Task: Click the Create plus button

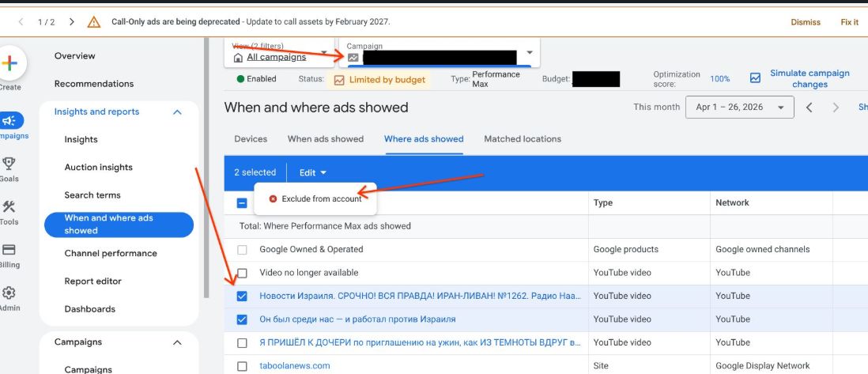Action: [x=9, y=63]
